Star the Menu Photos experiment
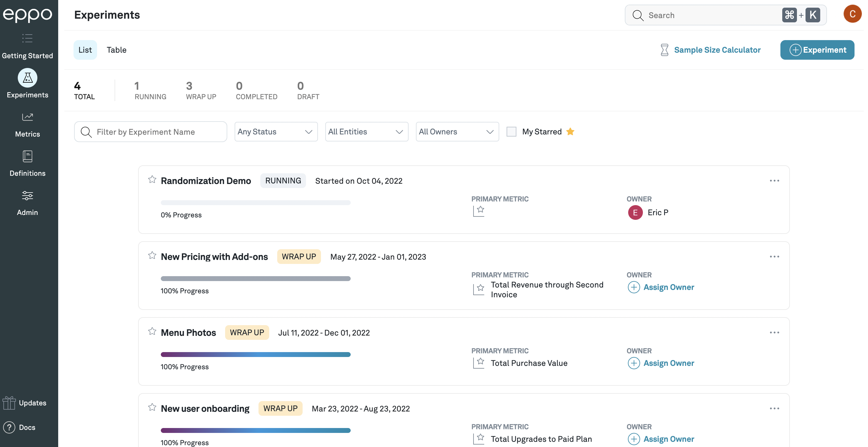This screenshot has width=868, height=447. tap(152, 332)
